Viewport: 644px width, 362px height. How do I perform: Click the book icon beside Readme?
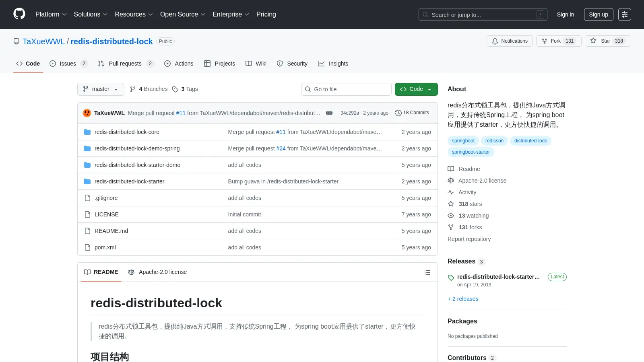(x=451, y=169)
